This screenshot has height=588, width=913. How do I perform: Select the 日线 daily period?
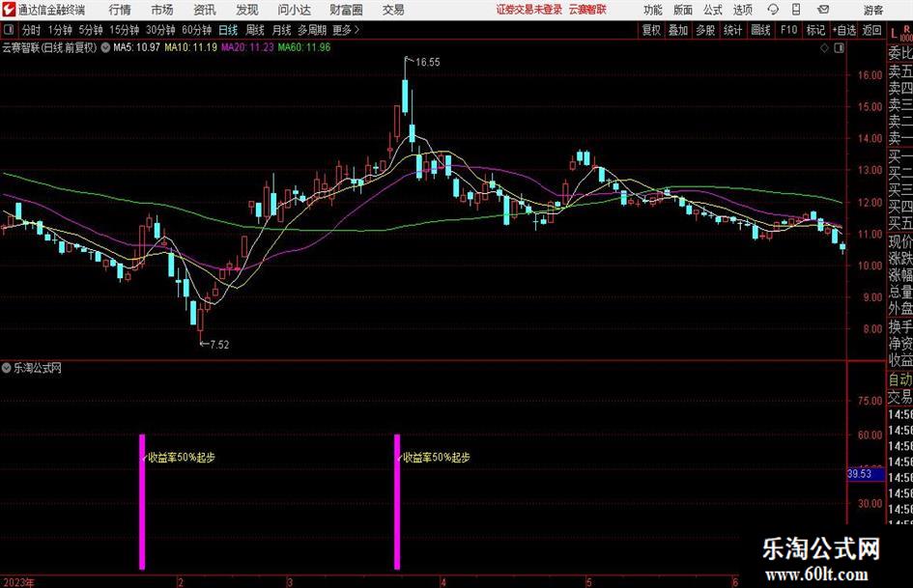228,30
